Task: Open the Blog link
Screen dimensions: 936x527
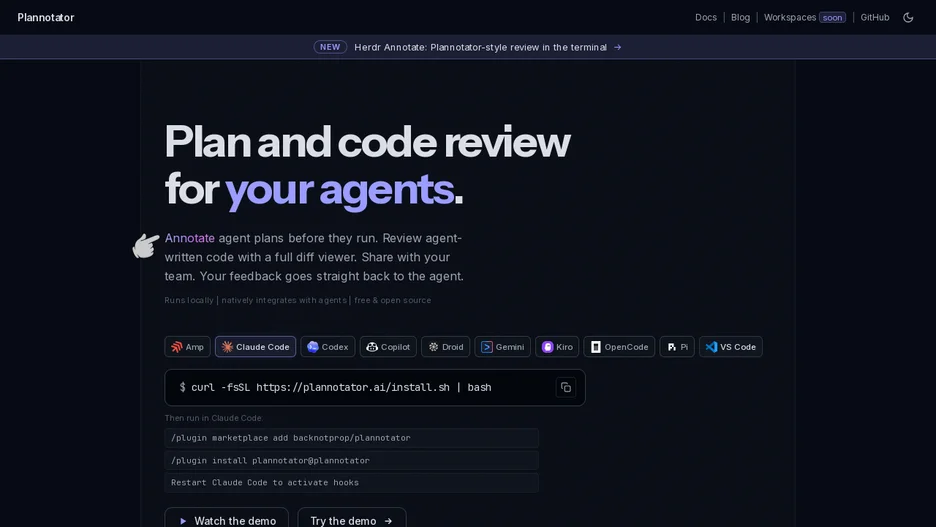Action: 740,17
